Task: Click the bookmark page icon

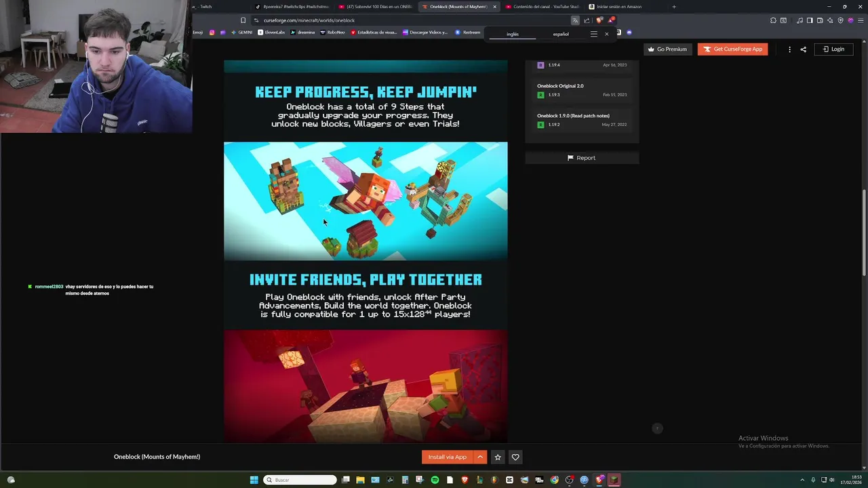Action: pos(243,20)
